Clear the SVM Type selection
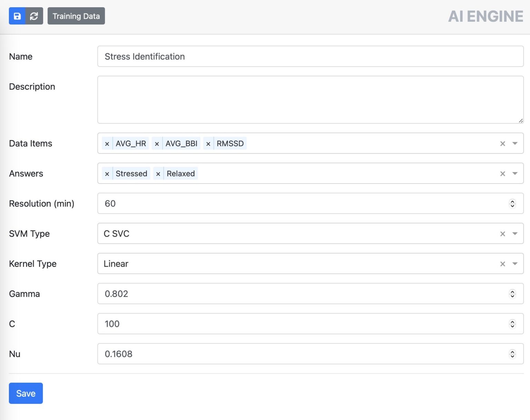The width and height of the screenshot is (530, 420). (x=502, y=234)
